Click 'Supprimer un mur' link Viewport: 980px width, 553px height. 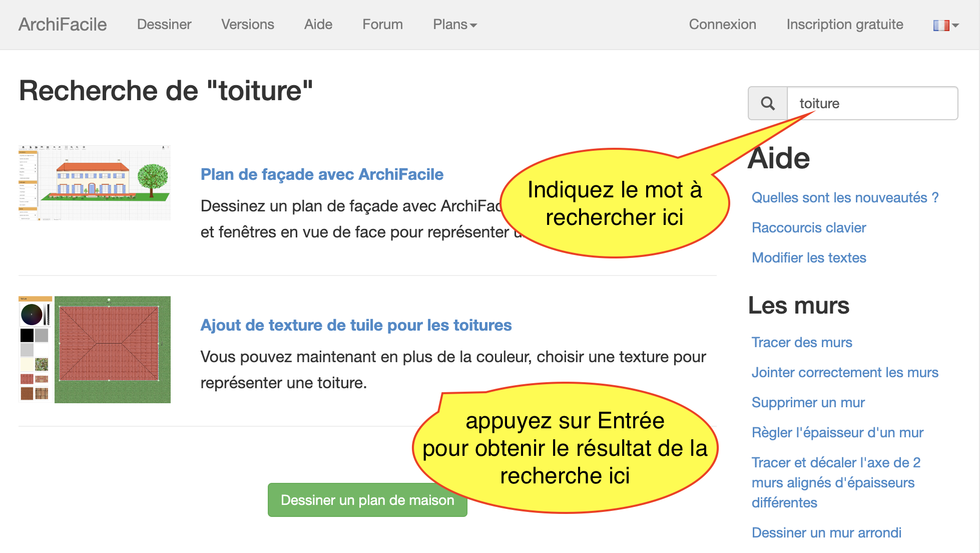808,402
